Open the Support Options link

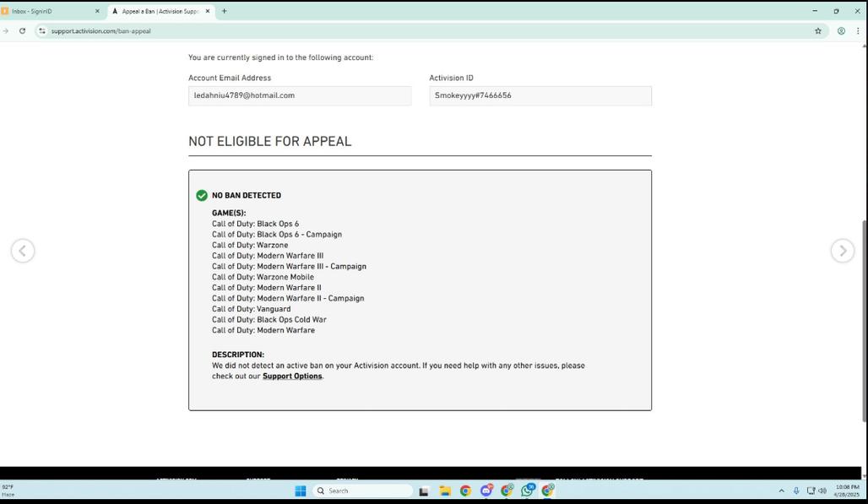pos(292,377)
